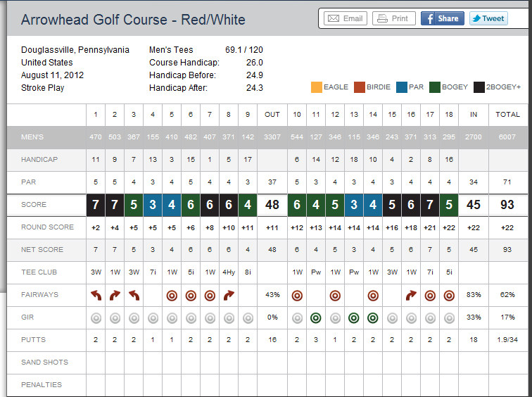Select the OUT score cell showing 48
Viewport: 532px width, 397px height.
(272, 205)
